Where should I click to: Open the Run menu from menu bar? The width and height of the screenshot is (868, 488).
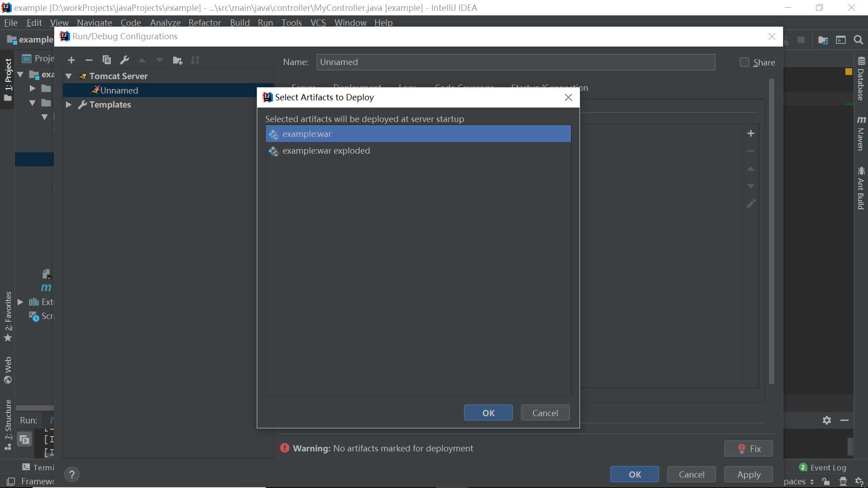coord(264,22)
